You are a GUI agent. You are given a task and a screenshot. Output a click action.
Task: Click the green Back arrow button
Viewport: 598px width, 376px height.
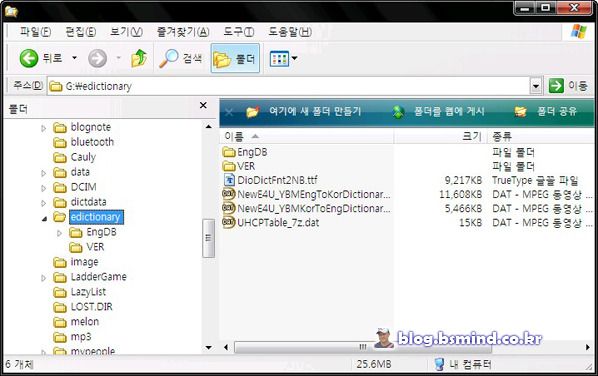tap(29, 58)
